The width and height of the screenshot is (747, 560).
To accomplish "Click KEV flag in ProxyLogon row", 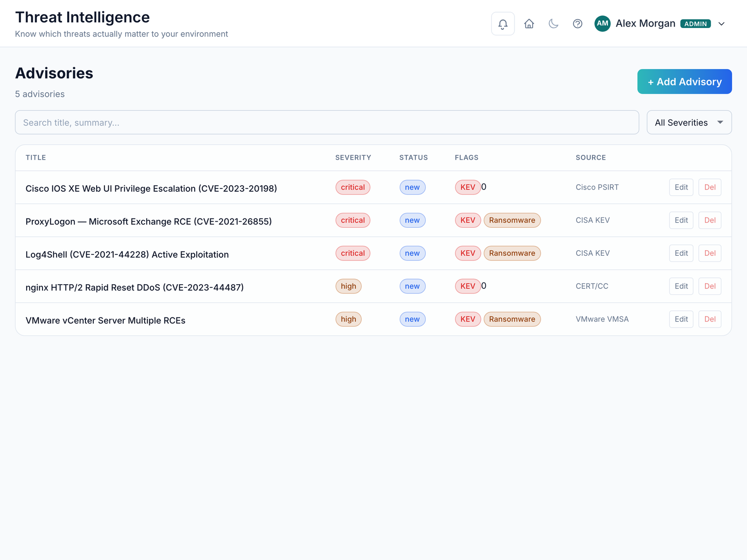I will pyautogui.click(x=468, y=220).
